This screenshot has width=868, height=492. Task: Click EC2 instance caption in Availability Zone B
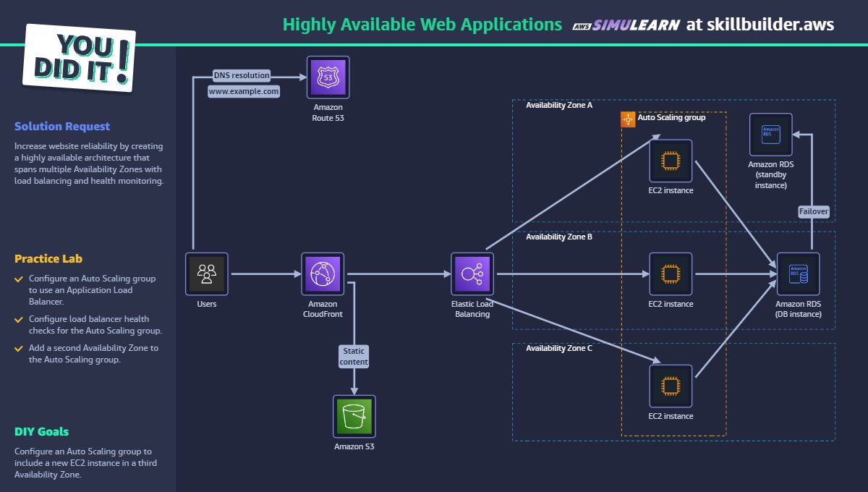[x=671, y=304]
